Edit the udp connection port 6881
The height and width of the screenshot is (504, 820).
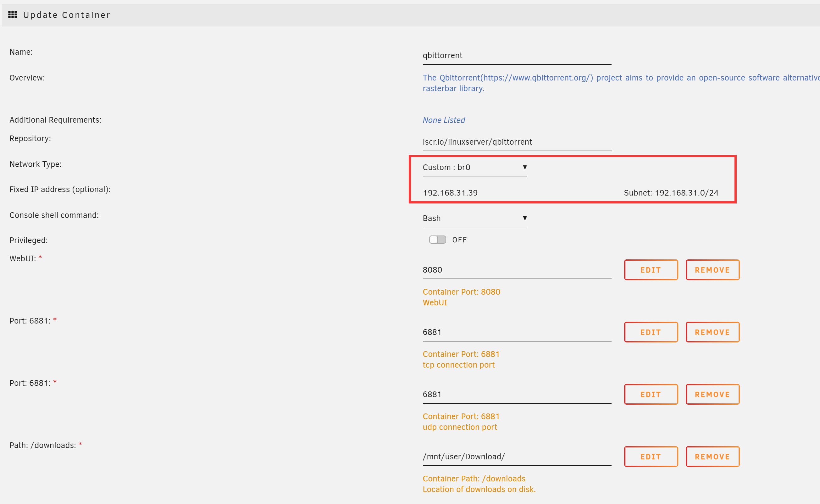click(650, 394)
